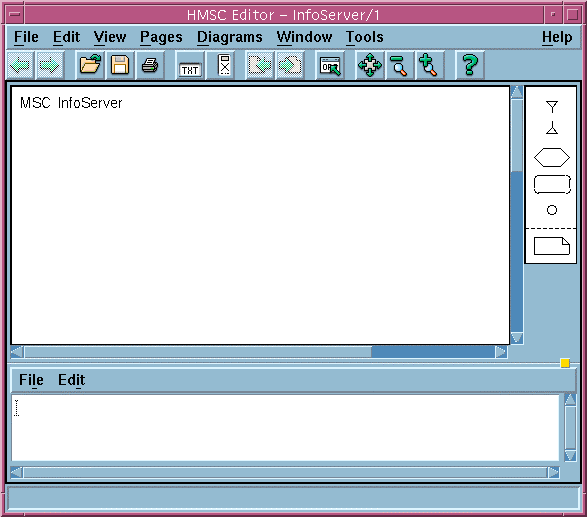Open the Window menu
Image resolution: width=587 pixels, height=517 pixels.
coord(304,37)
